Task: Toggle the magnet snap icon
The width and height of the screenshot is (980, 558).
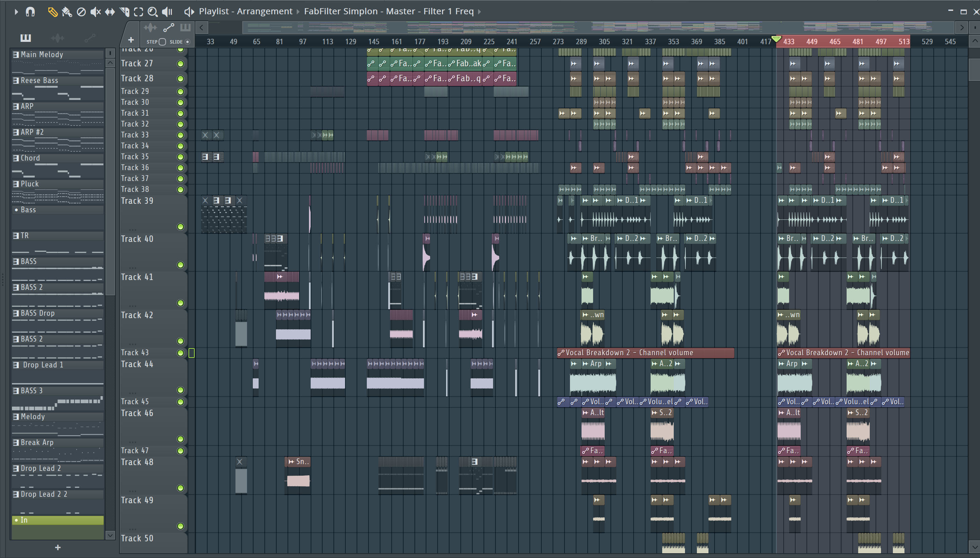Action: (30, 12)
